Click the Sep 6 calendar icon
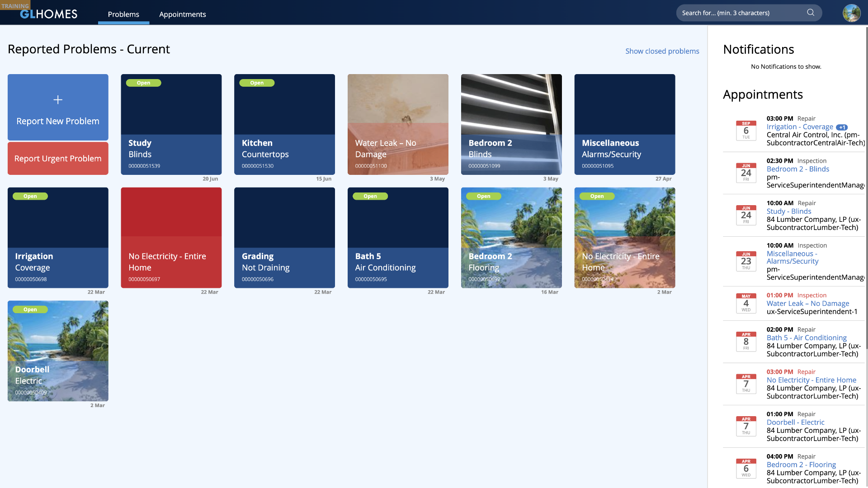Image resolution: width=868 pixels, height=488 pixels. point(746,130)
